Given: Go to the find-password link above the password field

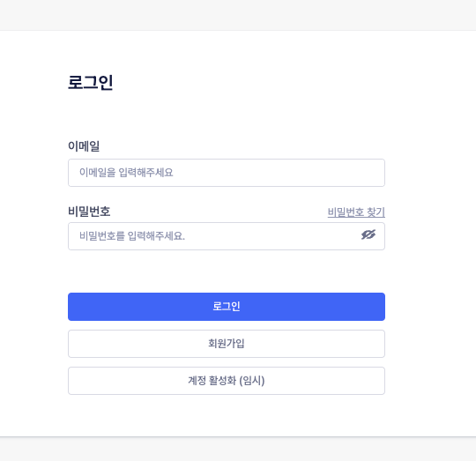Looking at the screenshot, I should pyautogui.click(x=356, y=212).
